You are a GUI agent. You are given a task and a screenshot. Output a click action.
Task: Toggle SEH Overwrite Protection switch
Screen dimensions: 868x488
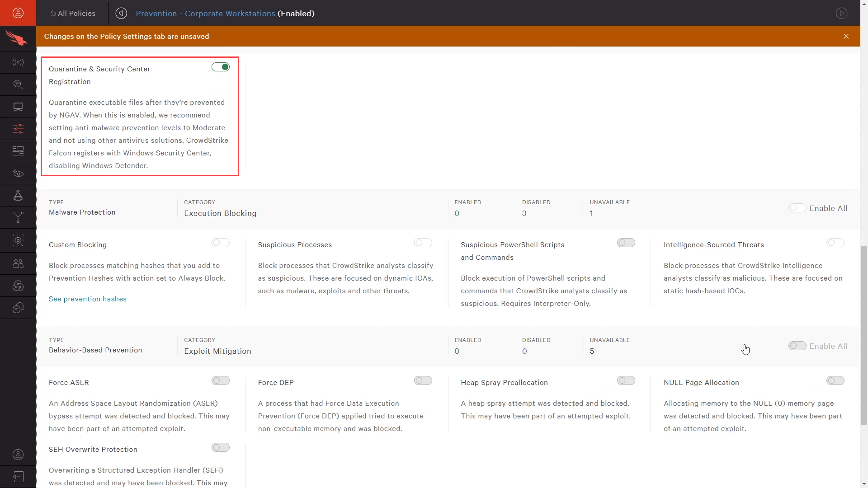(221, 447)
